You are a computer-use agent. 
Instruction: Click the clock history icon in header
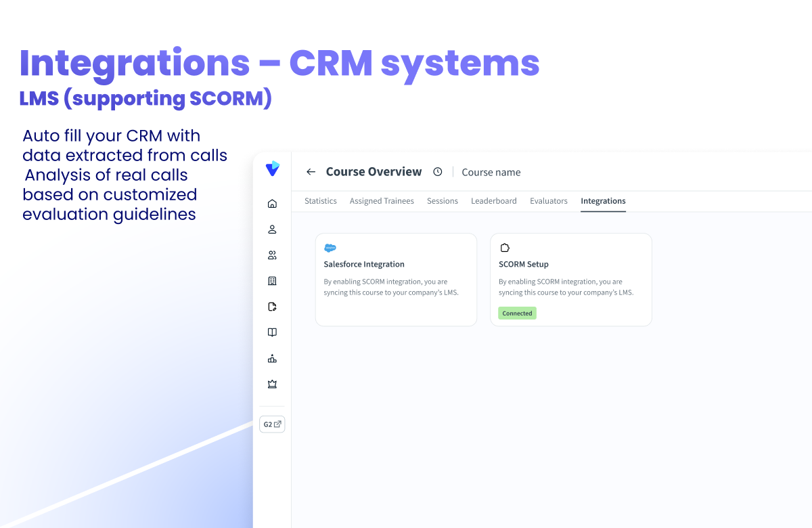point(438,172)
